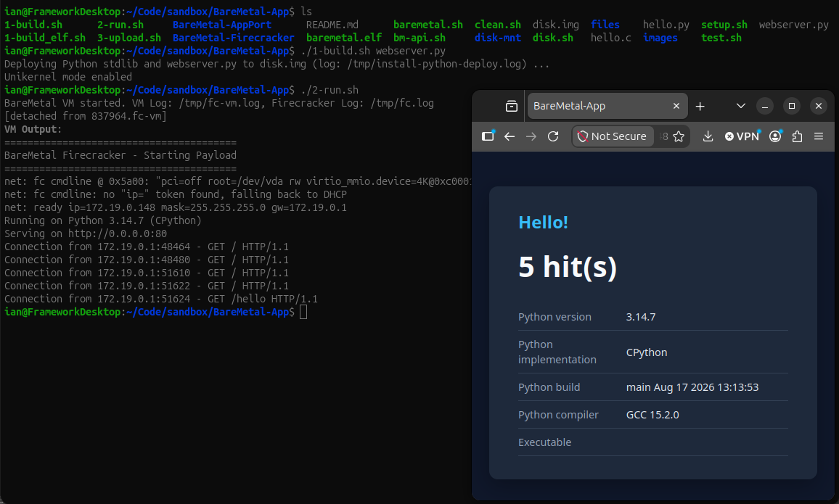
Task: Click the 'Running on Python 3.14.7 (CPython)' line
Action: pyautogui.click(x=103, y=220)
